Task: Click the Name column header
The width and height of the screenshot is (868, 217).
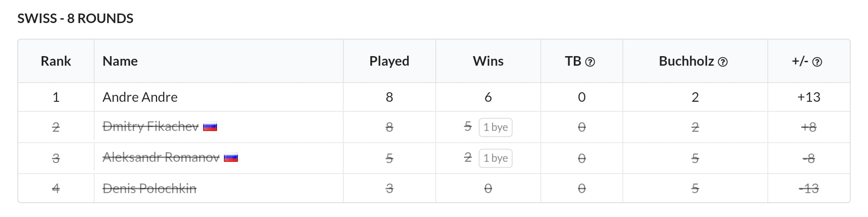Action: (x=120, y=61)
